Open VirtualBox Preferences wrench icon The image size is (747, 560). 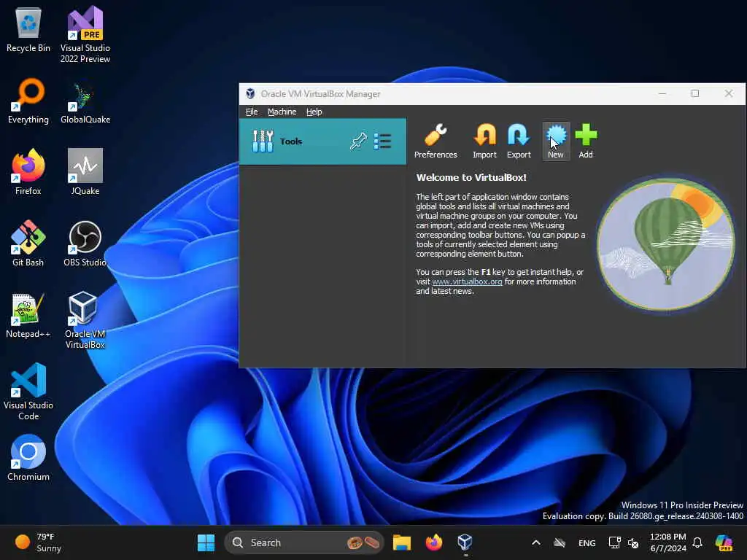click(436, 141)
